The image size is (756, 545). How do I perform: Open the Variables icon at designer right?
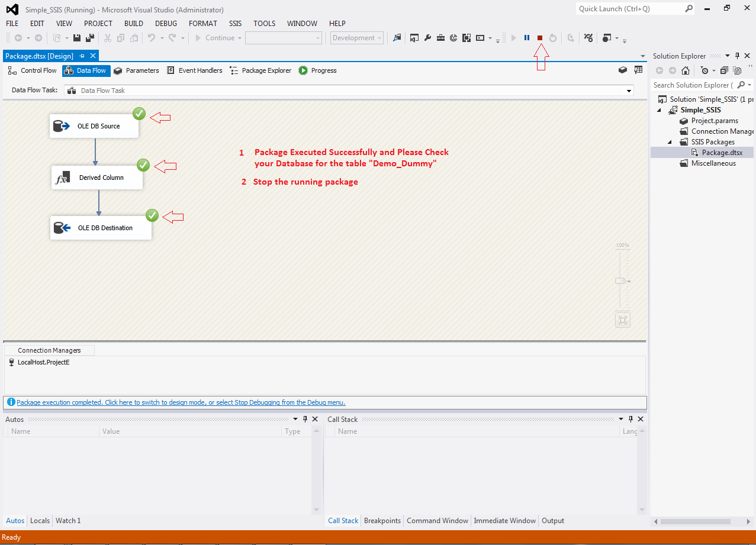(623, 70)
